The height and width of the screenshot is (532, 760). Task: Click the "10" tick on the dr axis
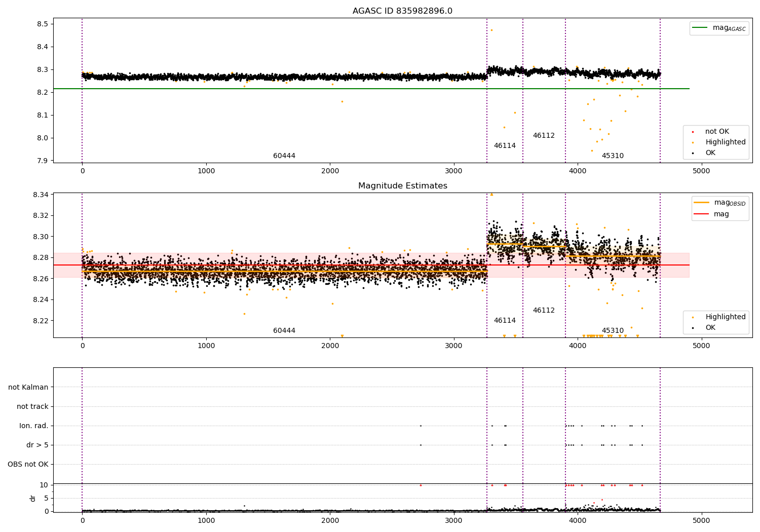point(44,485)
